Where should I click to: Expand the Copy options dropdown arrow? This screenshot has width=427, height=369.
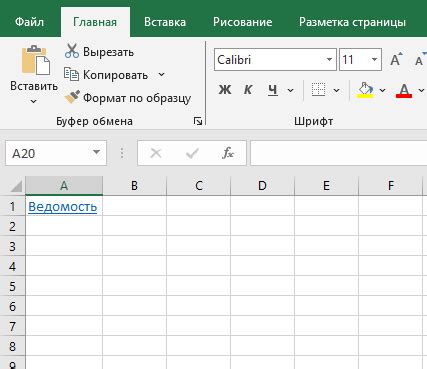pyautogui.click(x=161, y=75)
